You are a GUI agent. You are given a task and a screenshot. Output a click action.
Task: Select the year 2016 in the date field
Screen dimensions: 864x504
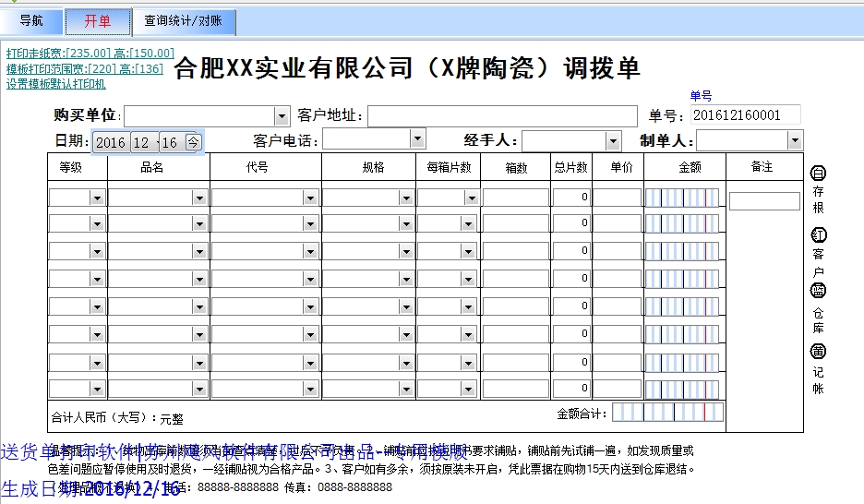click(x=111, y=143)
